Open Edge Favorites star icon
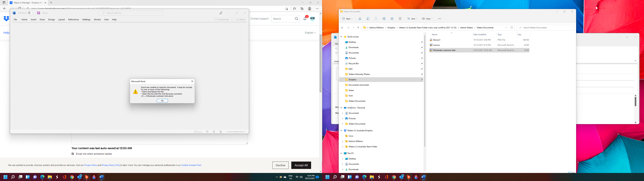 click(x=294, y=9)
